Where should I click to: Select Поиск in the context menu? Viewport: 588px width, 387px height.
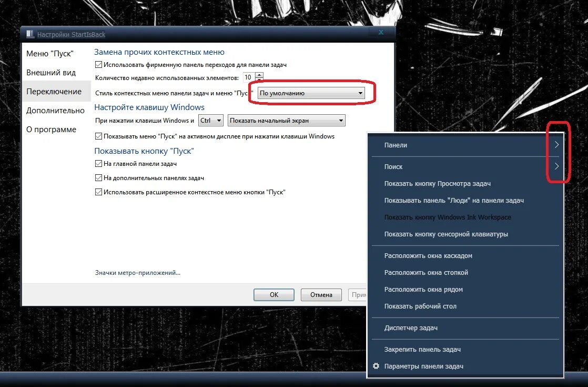click(465, 166)
